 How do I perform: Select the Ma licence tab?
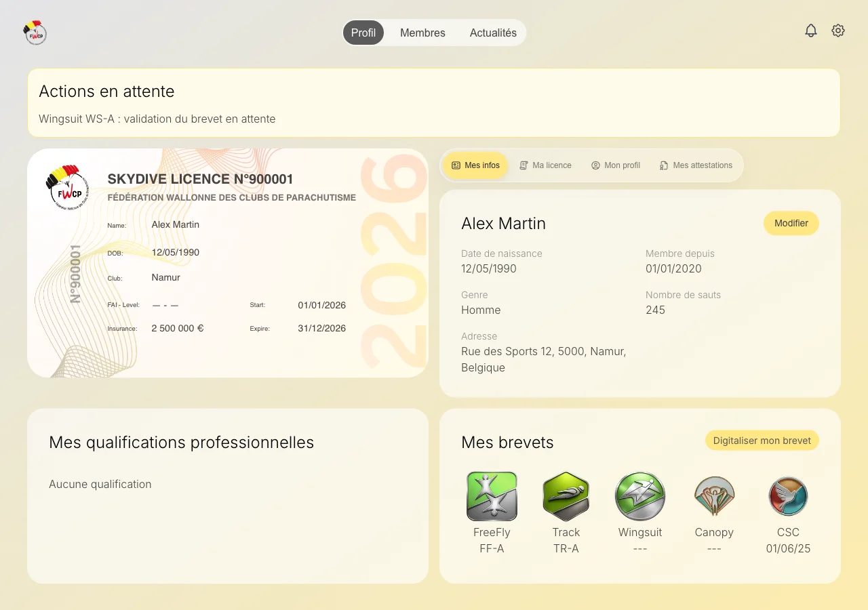click(545, 165)
